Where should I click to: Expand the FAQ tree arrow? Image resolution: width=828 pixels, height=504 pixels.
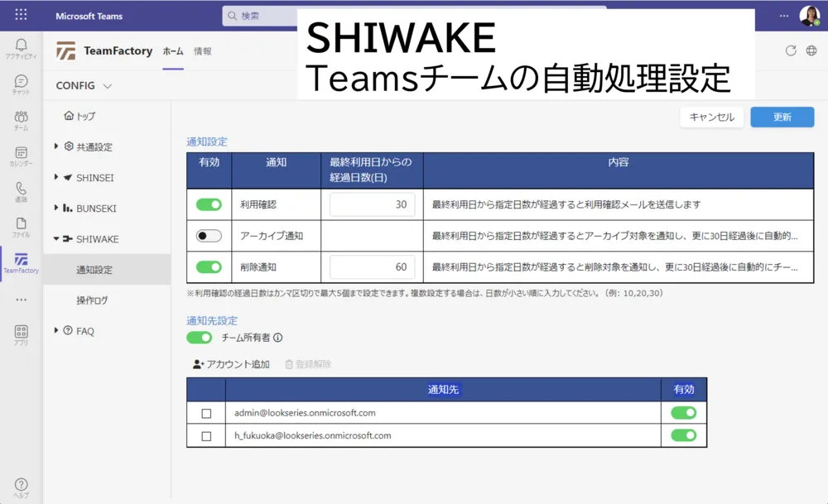click(x=56, y=330)
